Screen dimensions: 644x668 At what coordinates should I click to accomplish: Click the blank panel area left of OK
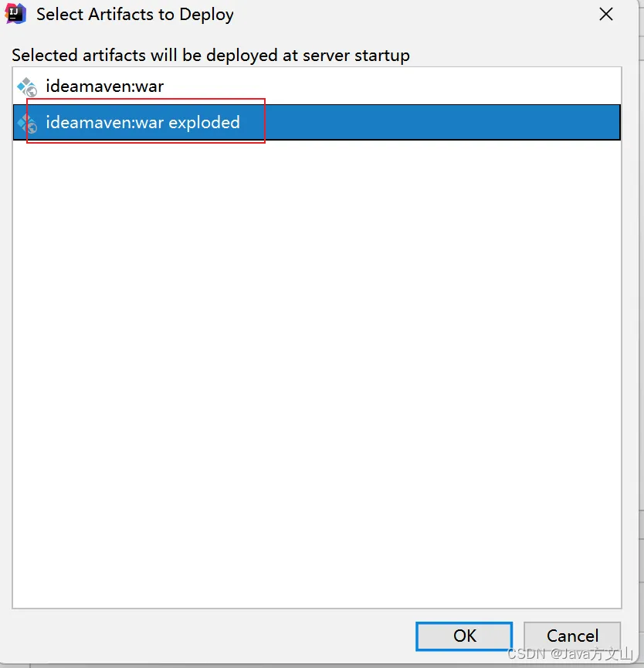coord(208,636)
